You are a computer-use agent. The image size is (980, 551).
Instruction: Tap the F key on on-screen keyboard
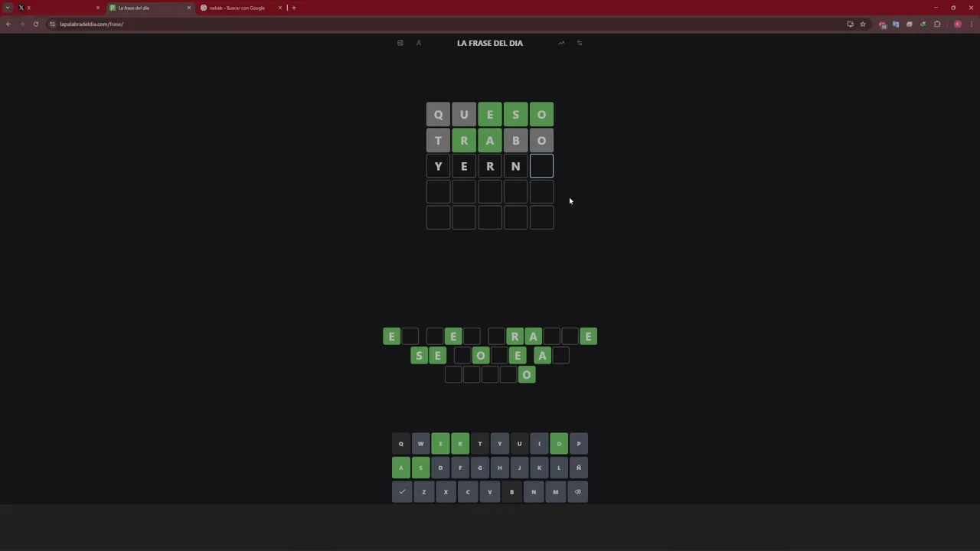(x=460, y=468)
